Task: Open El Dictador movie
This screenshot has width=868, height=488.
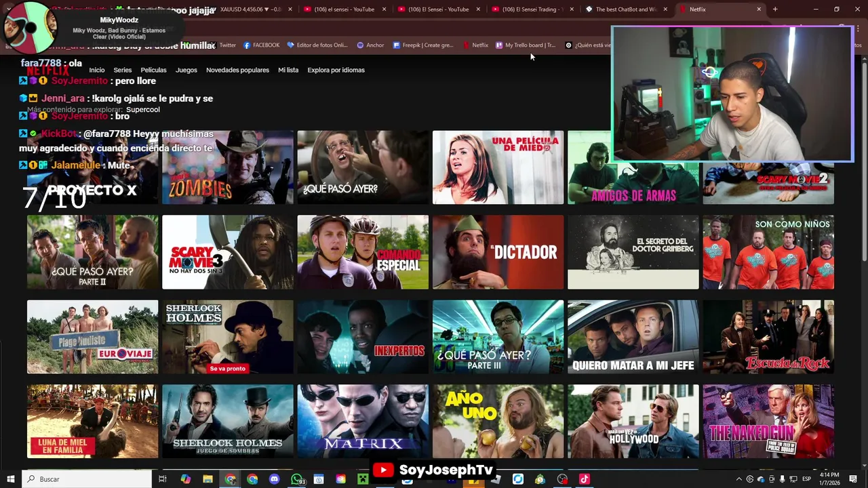Action: pyautogui.click(x=498, y=252)
